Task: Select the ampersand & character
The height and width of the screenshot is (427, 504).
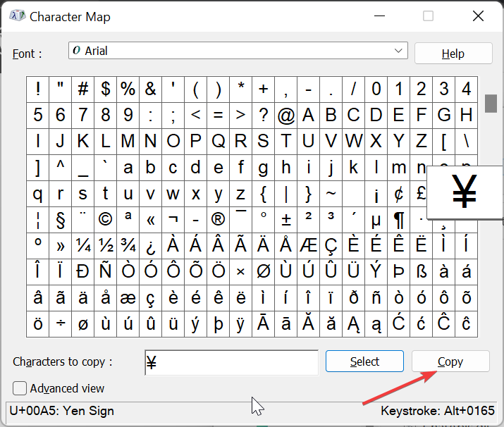Action: point(150,89)
